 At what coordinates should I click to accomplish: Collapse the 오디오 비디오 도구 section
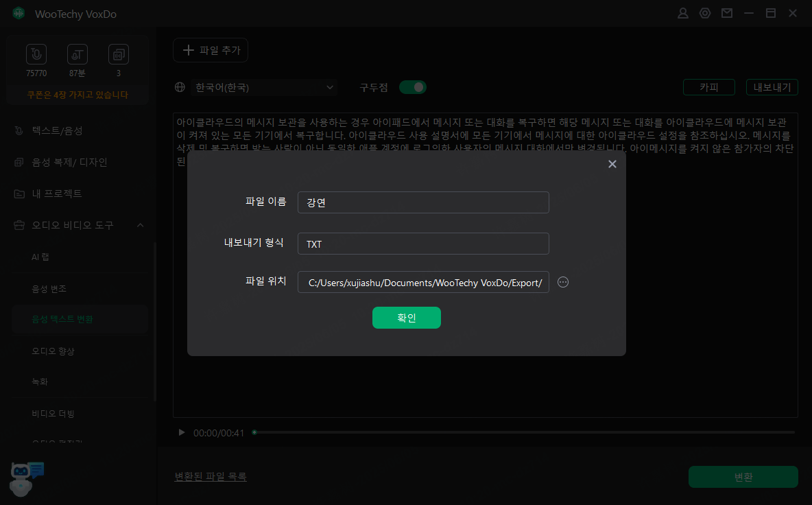[x=141, y=225]
